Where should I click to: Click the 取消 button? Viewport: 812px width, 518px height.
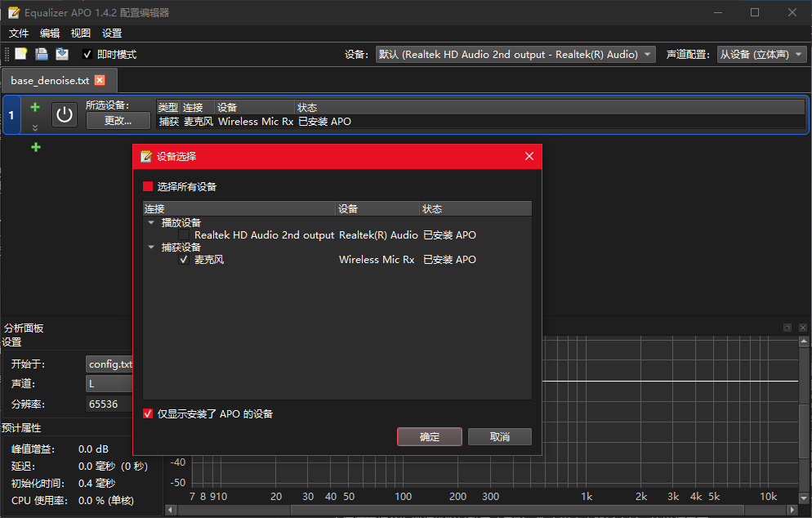500,436
